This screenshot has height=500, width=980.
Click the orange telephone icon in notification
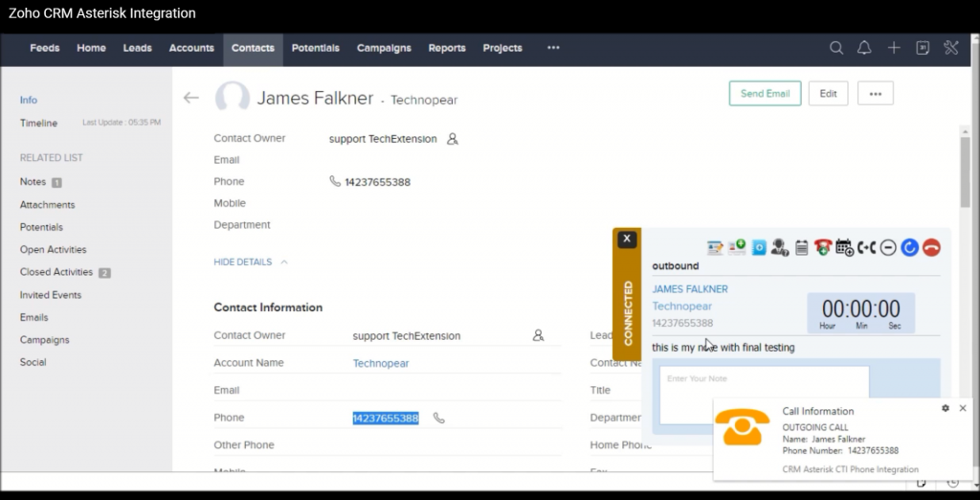743,427
